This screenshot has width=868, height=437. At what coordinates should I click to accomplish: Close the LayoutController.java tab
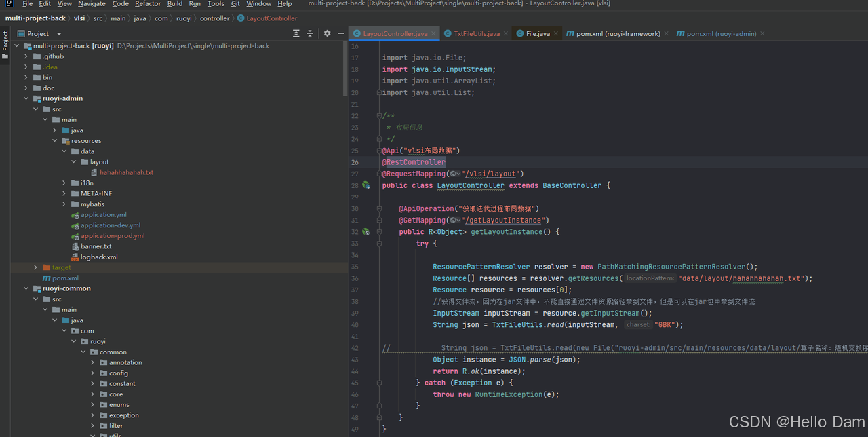(433, 33)
